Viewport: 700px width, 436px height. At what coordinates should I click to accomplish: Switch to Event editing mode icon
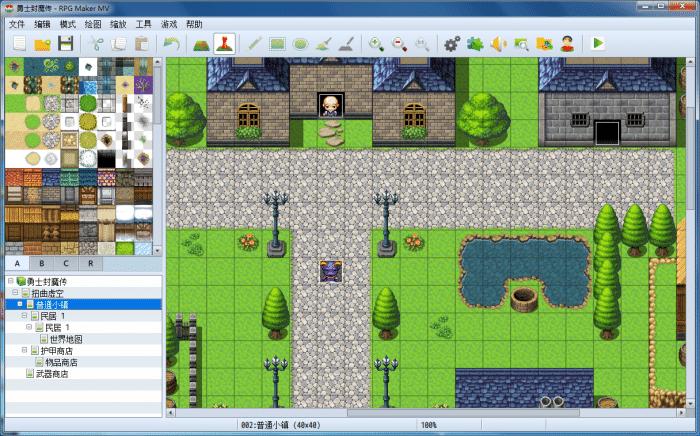point(225,44)
